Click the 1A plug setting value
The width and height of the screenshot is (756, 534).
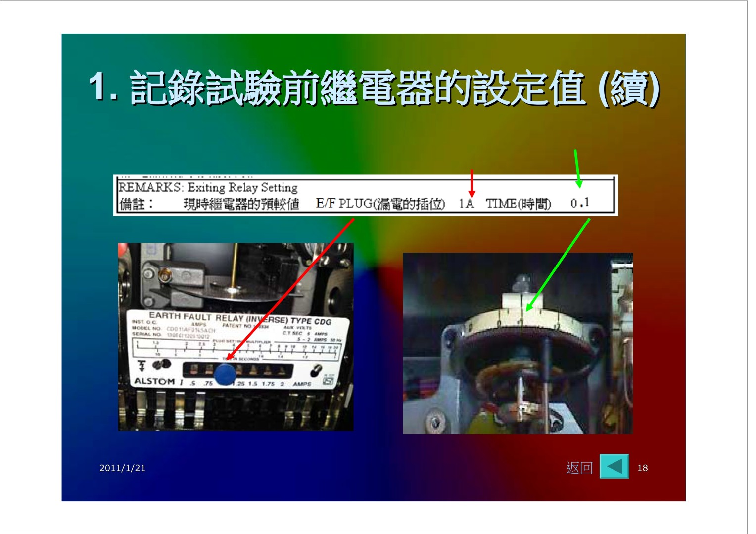[x=466, y=204]
